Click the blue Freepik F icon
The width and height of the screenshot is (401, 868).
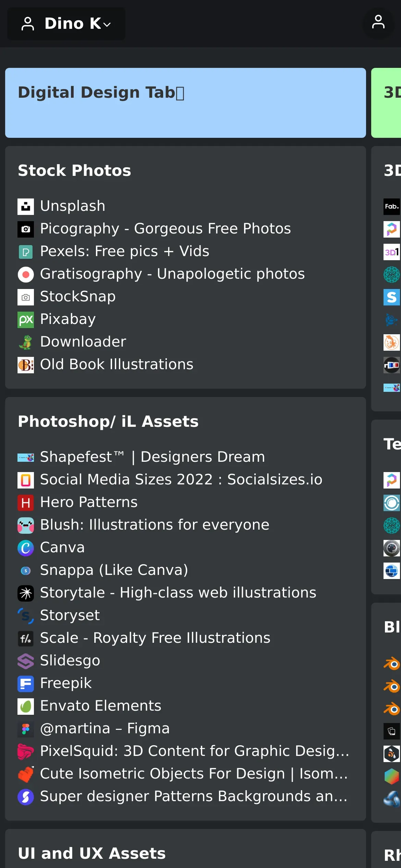coord(26,684)
